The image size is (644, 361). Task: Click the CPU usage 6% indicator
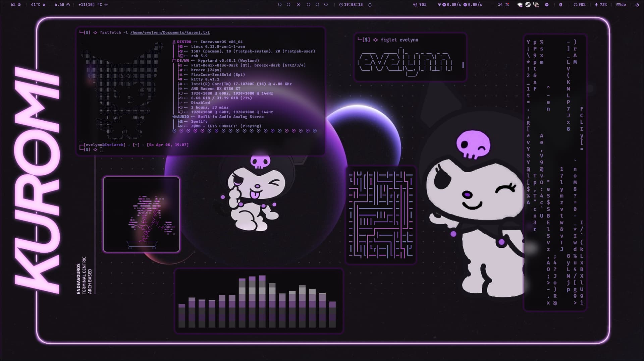point(15,5)
